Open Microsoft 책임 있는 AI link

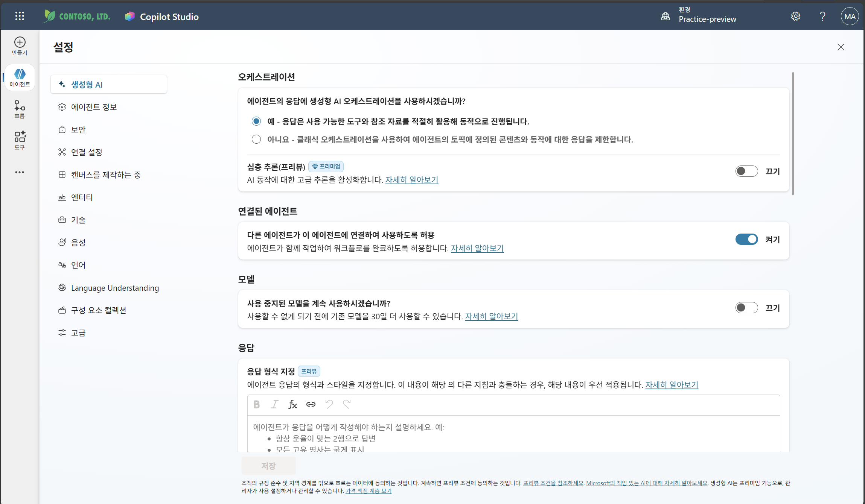point(647,483)
